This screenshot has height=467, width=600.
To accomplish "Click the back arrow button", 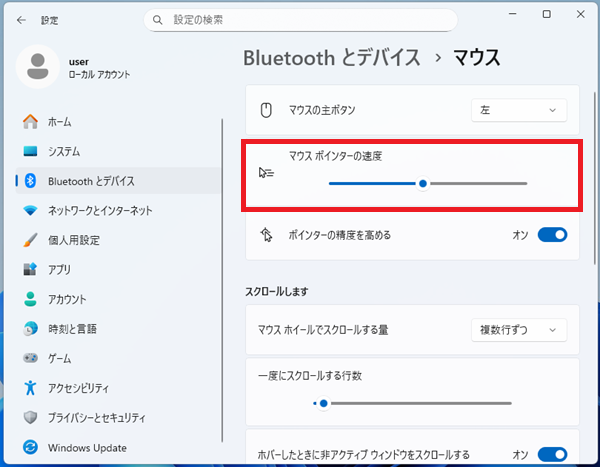I will tap(21, 19).
